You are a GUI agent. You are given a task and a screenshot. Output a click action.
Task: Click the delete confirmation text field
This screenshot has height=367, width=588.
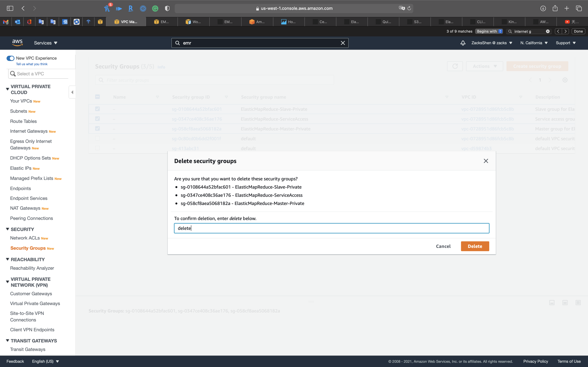click(x=331, y=228)
